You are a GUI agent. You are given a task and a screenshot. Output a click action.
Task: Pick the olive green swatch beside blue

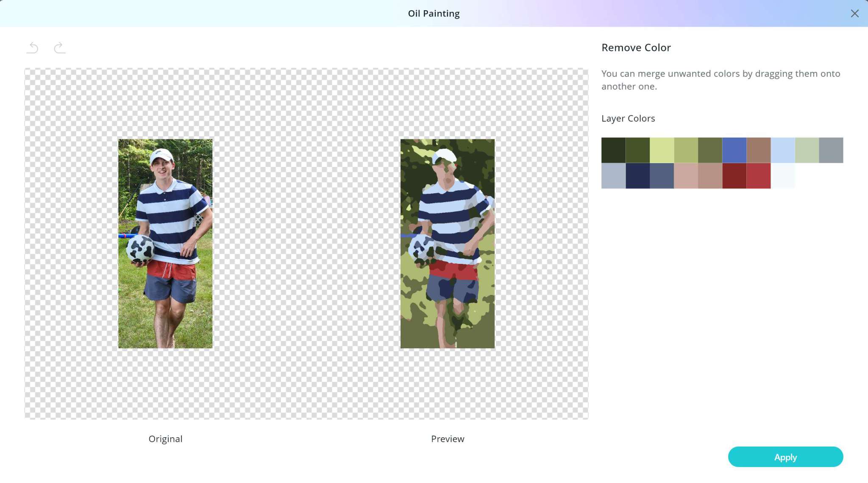(710, 150)
